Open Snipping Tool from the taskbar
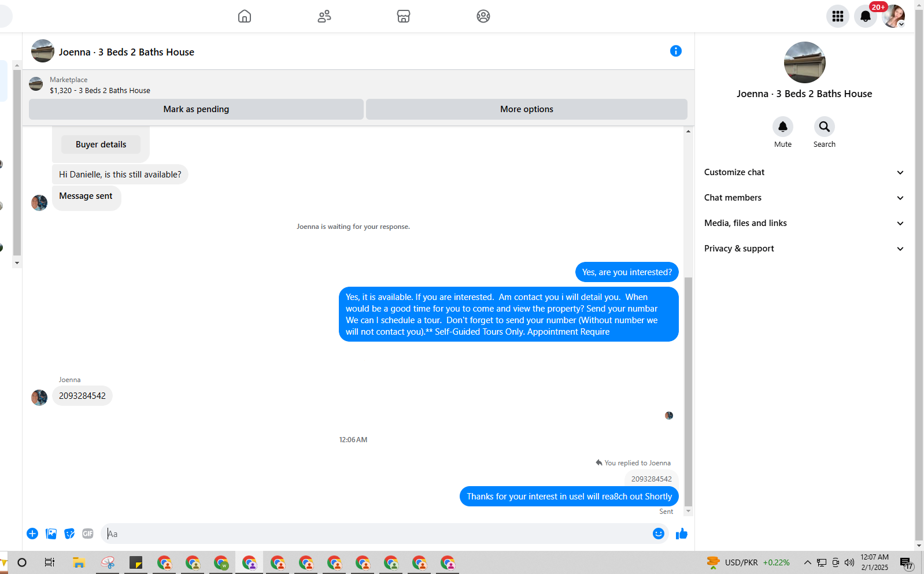The width and height of the screenshot is (924, 574). (x=108, y=562)
